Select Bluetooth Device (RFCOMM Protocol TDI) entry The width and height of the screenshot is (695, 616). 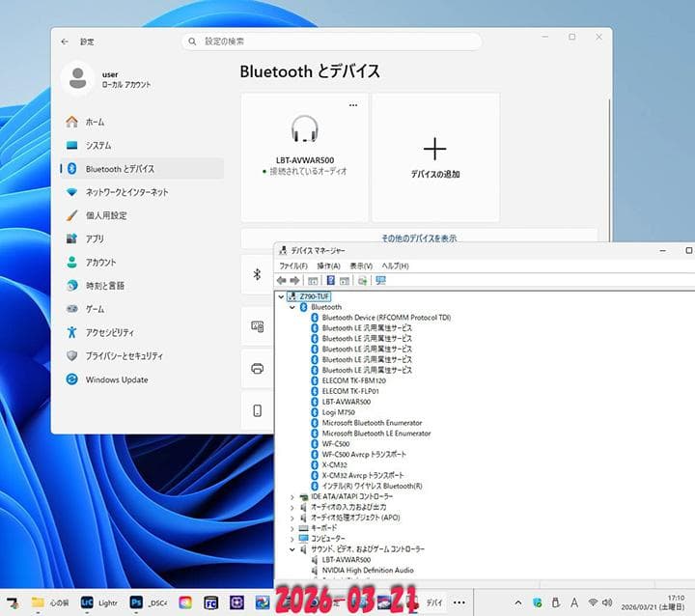click(386, 318)
